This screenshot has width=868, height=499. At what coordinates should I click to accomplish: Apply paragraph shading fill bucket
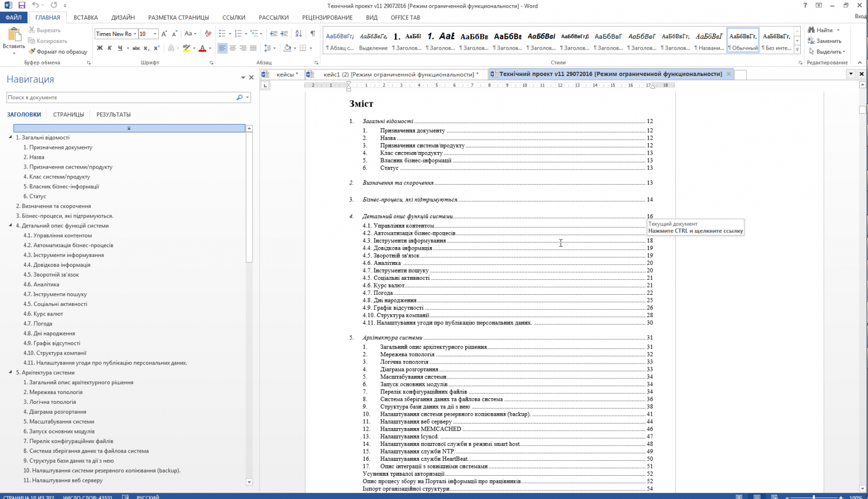(287, 48)
